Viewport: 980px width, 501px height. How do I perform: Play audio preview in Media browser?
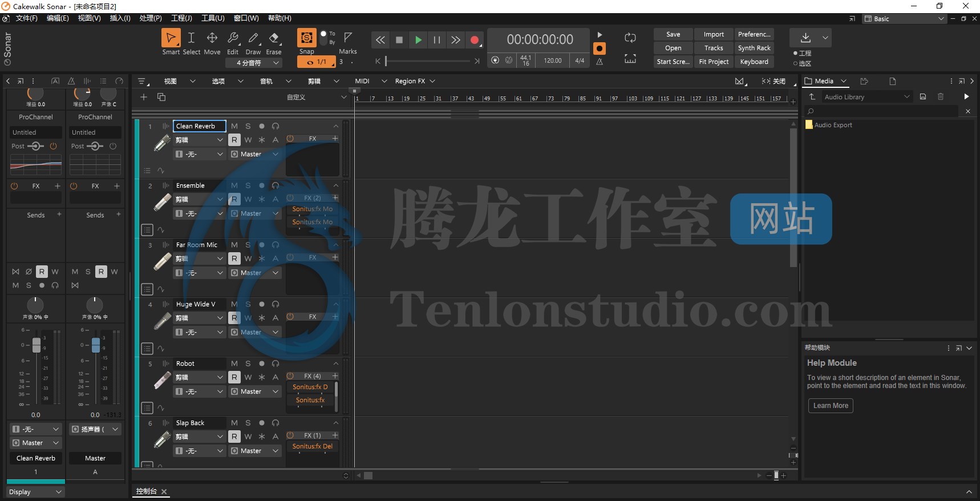[966, 97]
